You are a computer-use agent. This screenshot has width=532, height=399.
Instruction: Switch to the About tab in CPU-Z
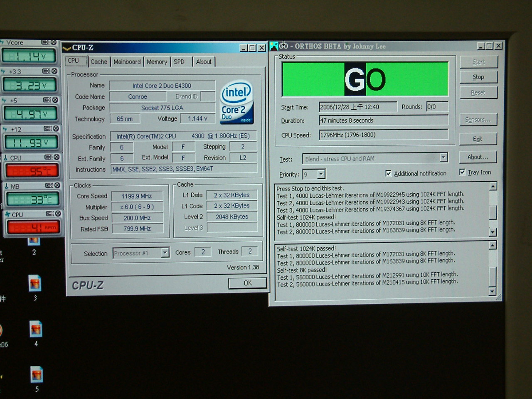coord(204,62)
